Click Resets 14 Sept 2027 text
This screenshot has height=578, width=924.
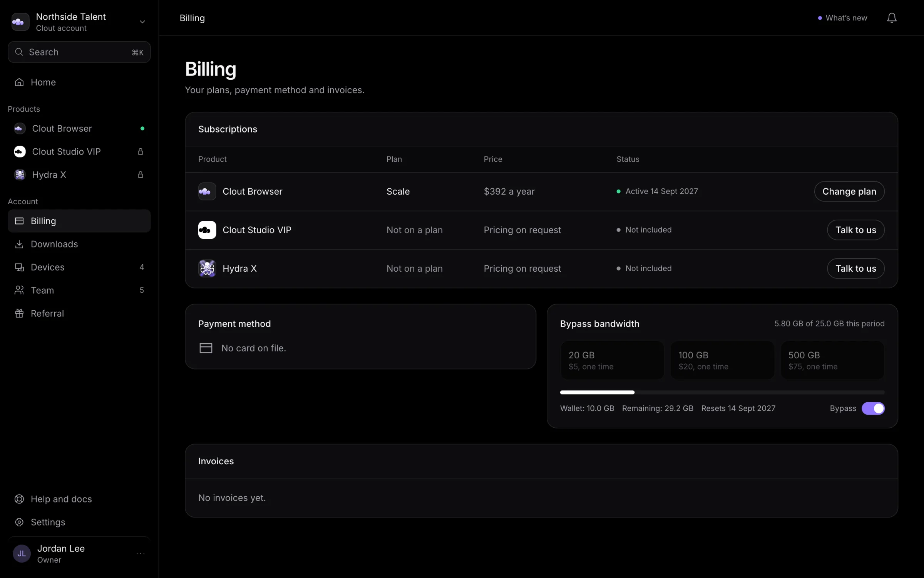(738, 408)
